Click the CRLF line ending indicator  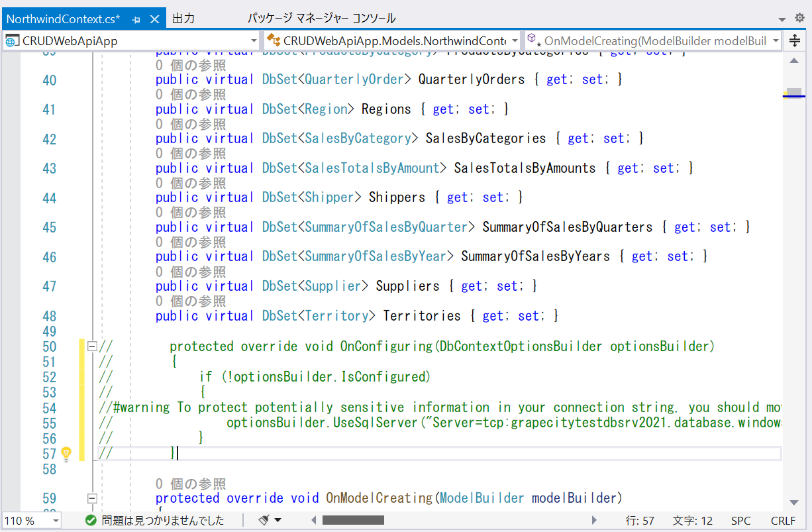[x=783, y=521]
